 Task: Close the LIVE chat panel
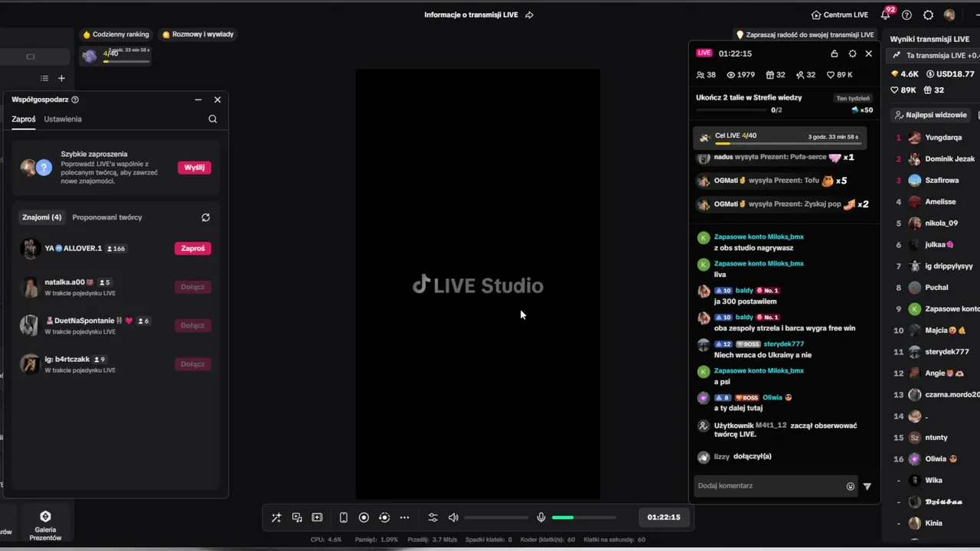[869, 54]
